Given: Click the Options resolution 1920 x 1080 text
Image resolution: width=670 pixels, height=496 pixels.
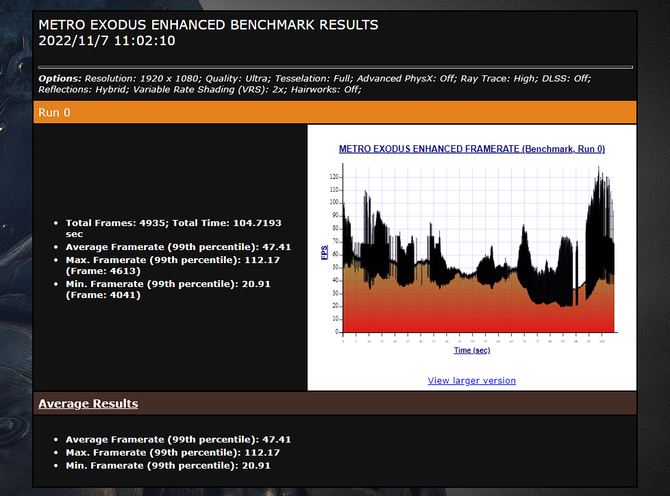Looking at the screenshot, I should point(141,79).
